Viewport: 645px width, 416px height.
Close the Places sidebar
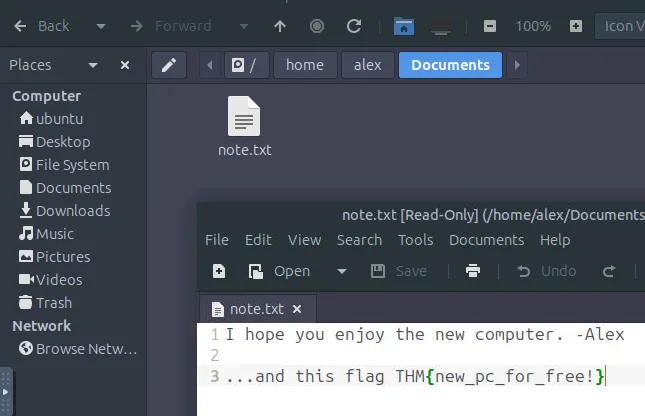pos(125,65)
